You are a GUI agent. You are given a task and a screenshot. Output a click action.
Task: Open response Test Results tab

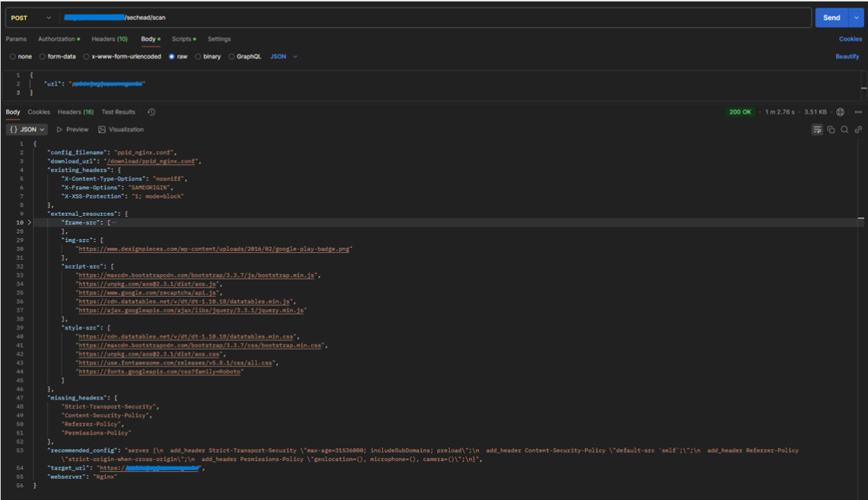[118, 112]
